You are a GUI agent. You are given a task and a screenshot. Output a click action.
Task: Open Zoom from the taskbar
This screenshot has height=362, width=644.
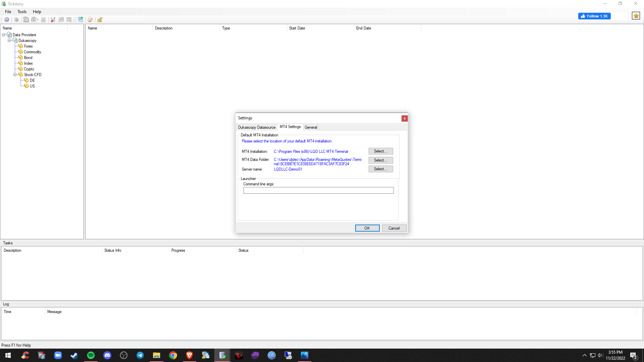coord(58,355)
